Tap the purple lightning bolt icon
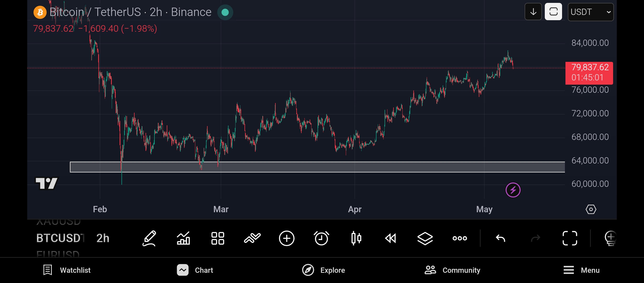 [x=513, y=190]
